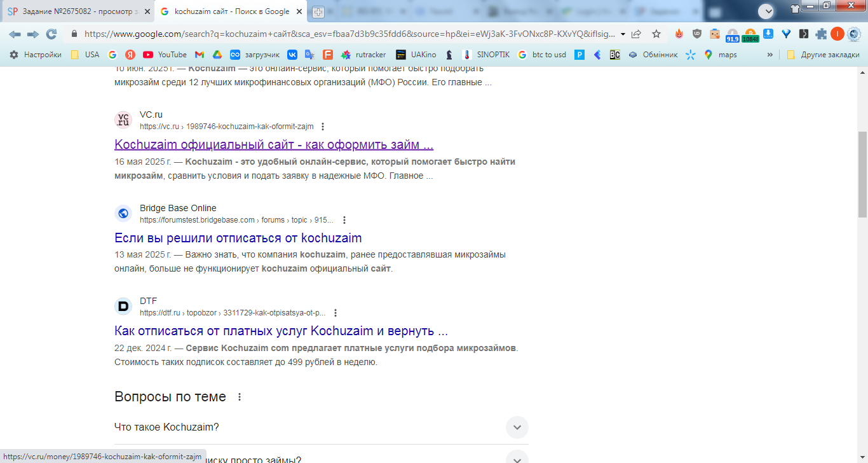Open the uBlock Origin shield extension
Viewport: 868px width, 463px height.
coord(697,34)
